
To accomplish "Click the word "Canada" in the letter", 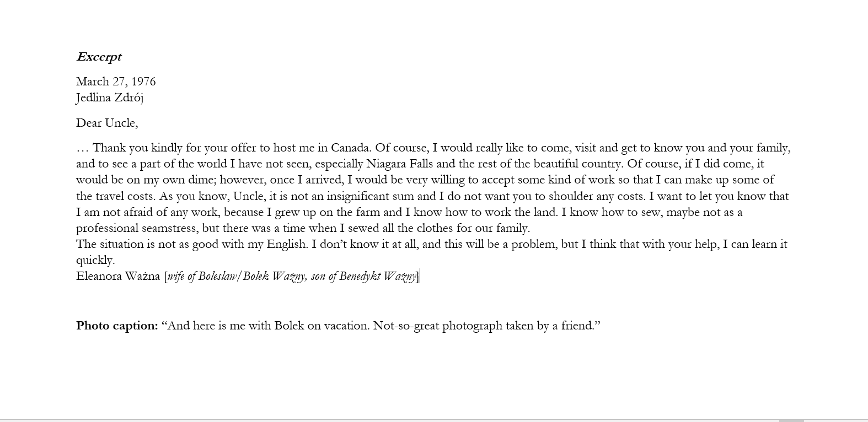I will pos(350,148).
